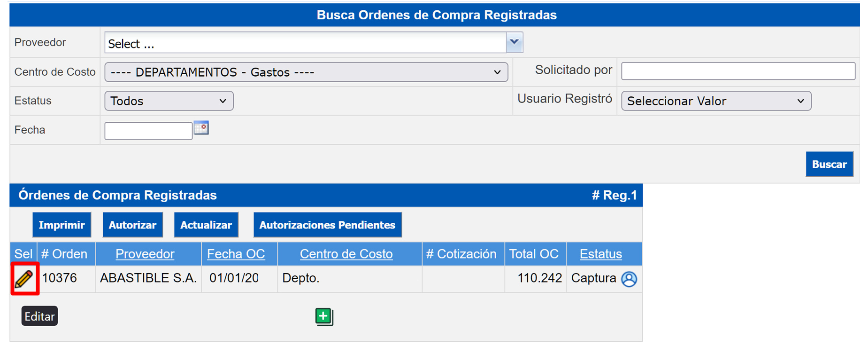Click the Actualizar button
Image resolution: width=868 pixels, height=353 pixels.
click(206, 225)
